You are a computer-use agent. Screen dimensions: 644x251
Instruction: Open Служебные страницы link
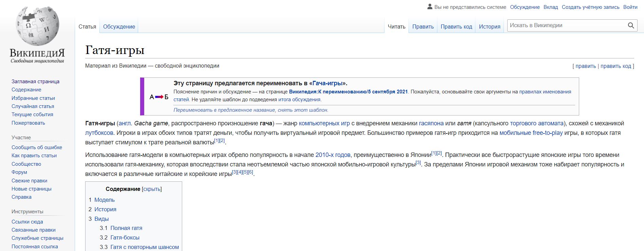click(38, 238)
